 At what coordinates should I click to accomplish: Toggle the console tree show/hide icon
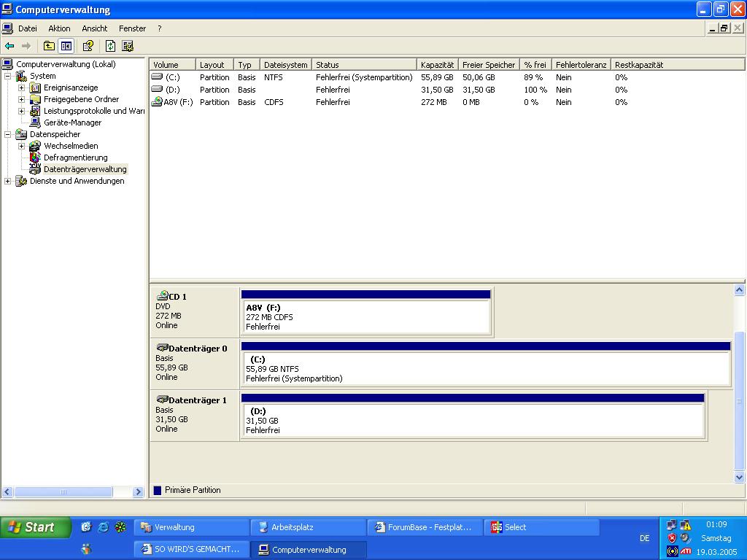click(66, 46)
